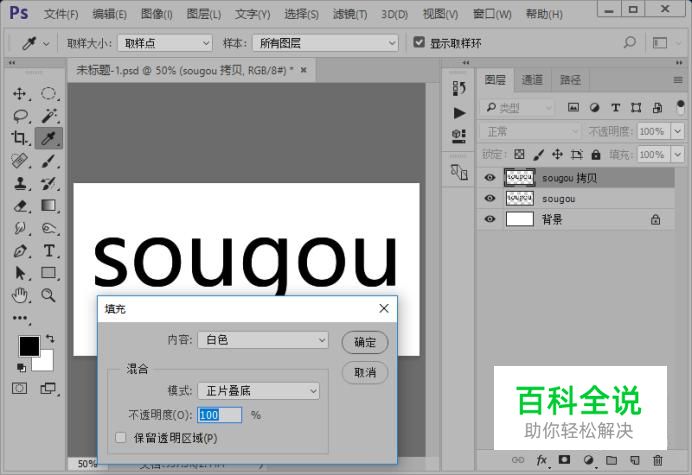This screenshot has width=692, height=475.
Task: Select the Blur tool
Action: pos(20,228)
